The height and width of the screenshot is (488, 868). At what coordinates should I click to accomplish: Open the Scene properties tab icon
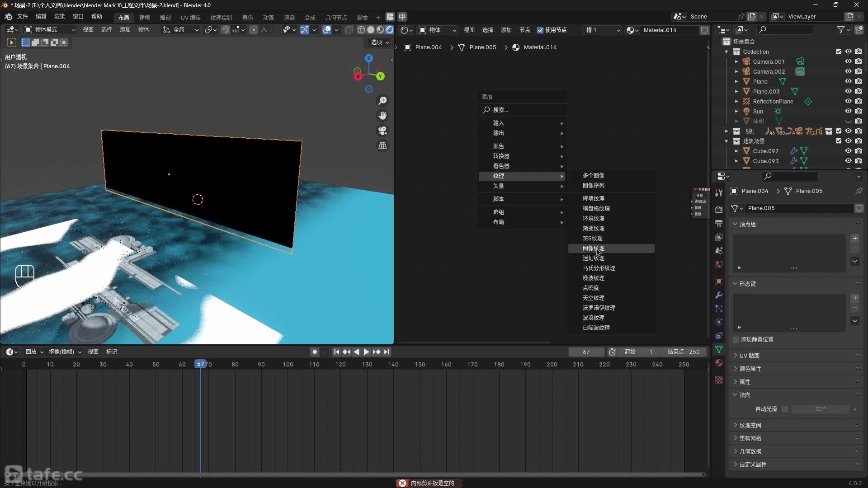719,250
